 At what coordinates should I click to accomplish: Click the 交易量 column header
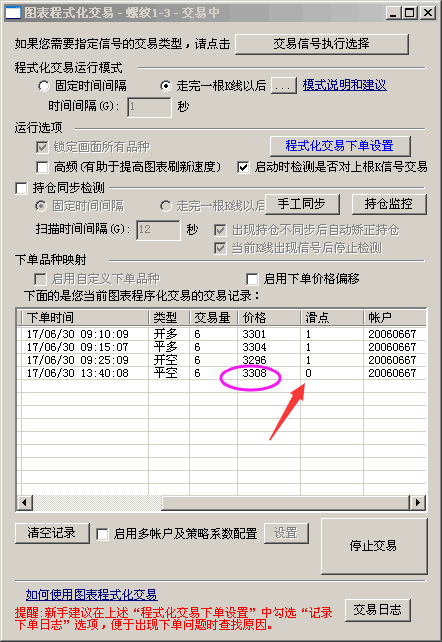pyautogui.click(x=214, y=317)
